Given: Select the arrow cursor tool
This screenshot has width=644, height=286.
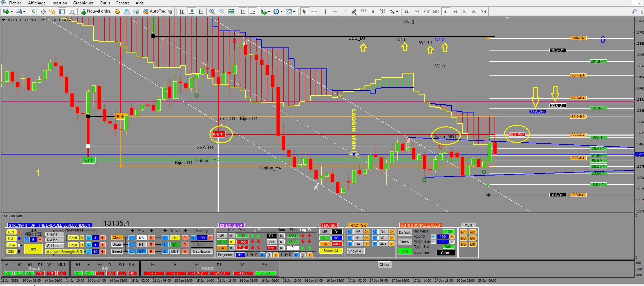Looking at the screenshot, I should pyautogui.click(x=304, y=12).
